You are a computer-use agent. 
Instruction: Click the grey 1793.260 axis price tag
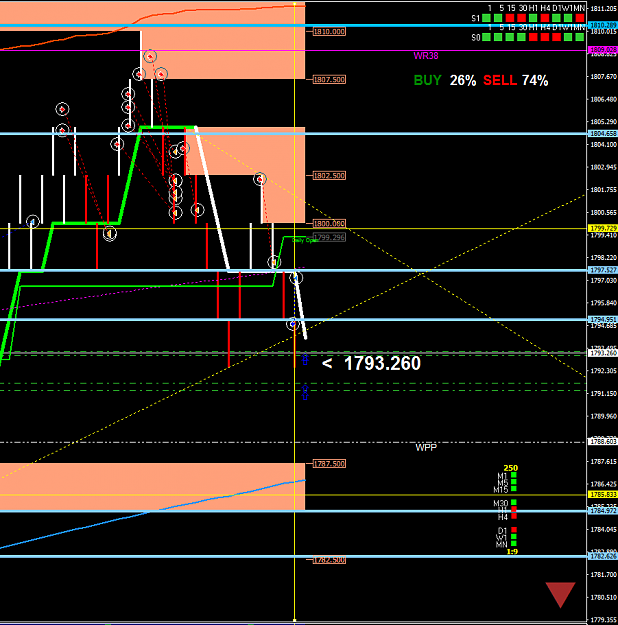coord(603,353)
